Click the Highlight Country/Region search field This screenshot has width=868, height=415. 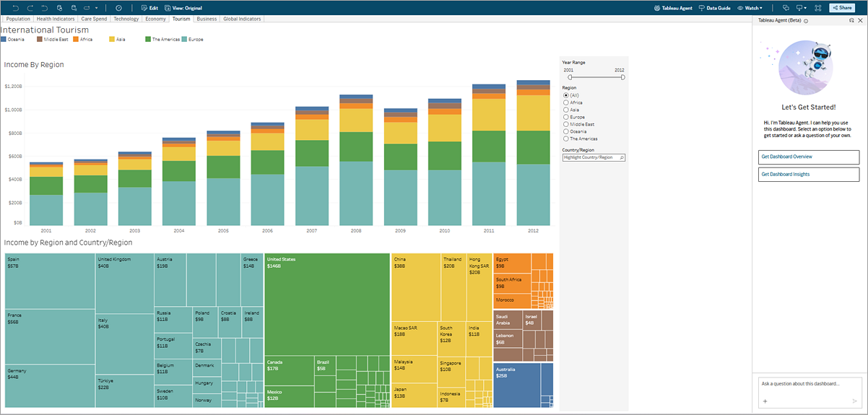[594, 157]
